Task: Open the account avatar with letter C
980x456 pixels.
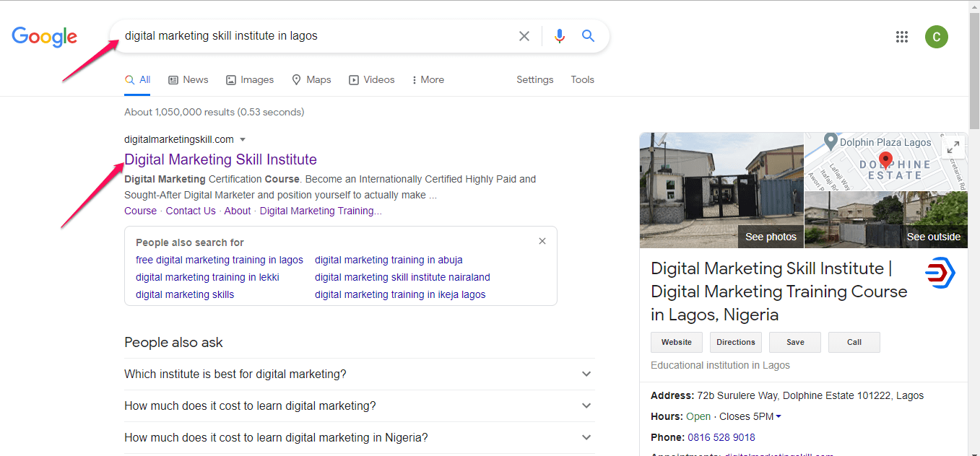Action: pyautogui.click(x=936, y=37)
